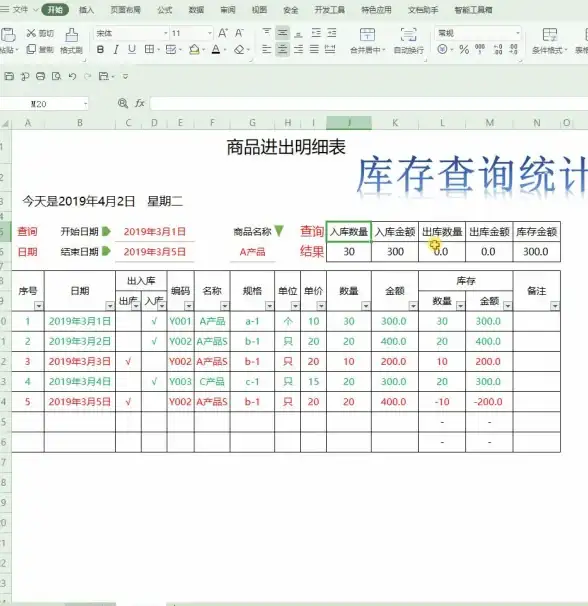
Task: Click the undo arrow icon
Action: (x=72, y=77)
